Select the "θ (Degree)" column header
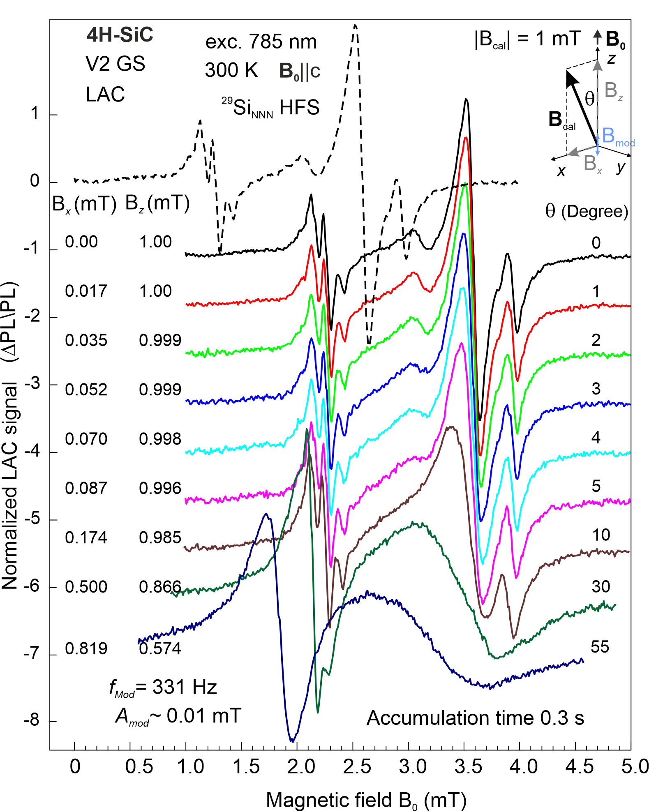 [x=587, y=211]
